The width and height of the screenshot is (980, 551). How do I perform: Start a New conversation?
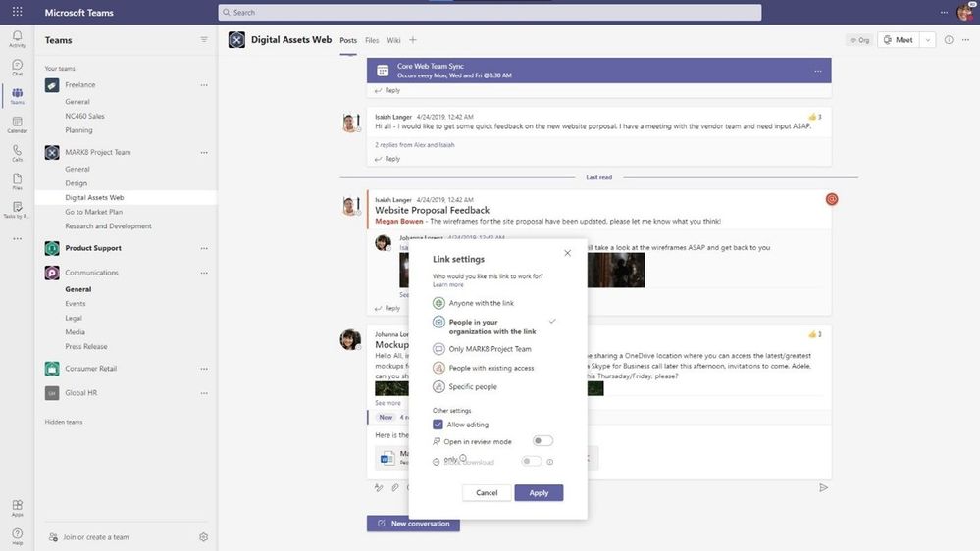pyautogui.click(x=413, y=524)
